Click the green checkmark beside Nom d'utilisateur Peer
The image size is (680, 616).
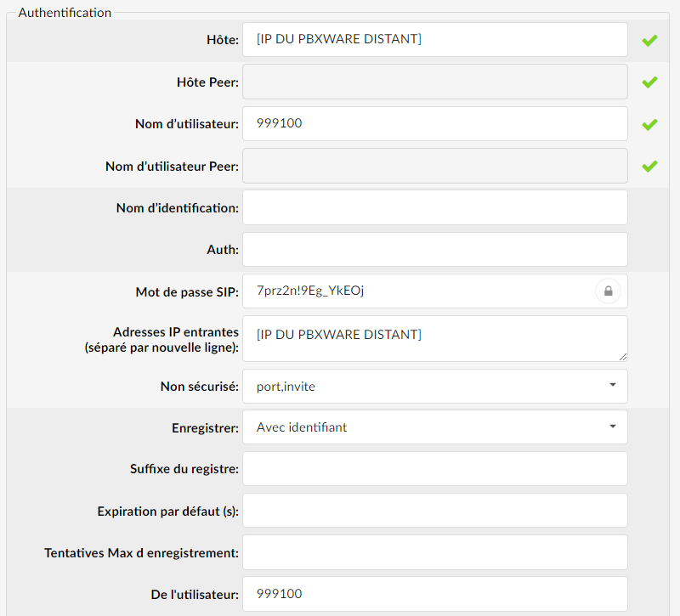click(x=649, y=166)
